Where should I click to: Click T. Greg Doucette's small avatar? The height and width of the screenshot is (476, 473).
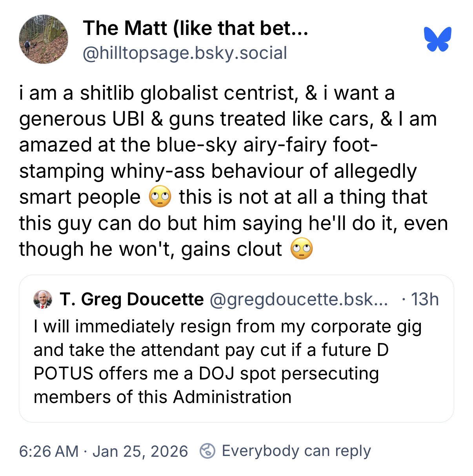tap(43, 300)
